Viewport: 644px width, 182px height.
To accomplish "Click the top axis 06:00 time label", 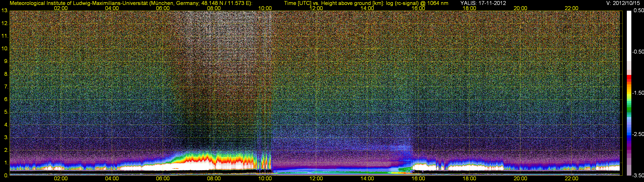I will (163, 8).
